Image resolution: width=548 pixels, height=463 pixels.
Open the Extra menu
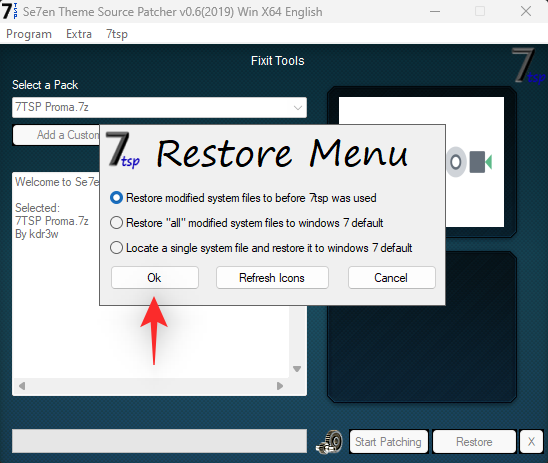pos(79,34)
